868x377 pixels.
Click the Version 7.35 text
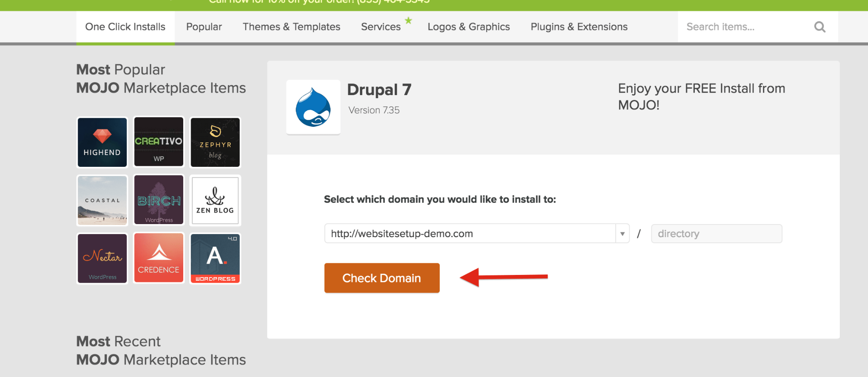click(374, 110)
